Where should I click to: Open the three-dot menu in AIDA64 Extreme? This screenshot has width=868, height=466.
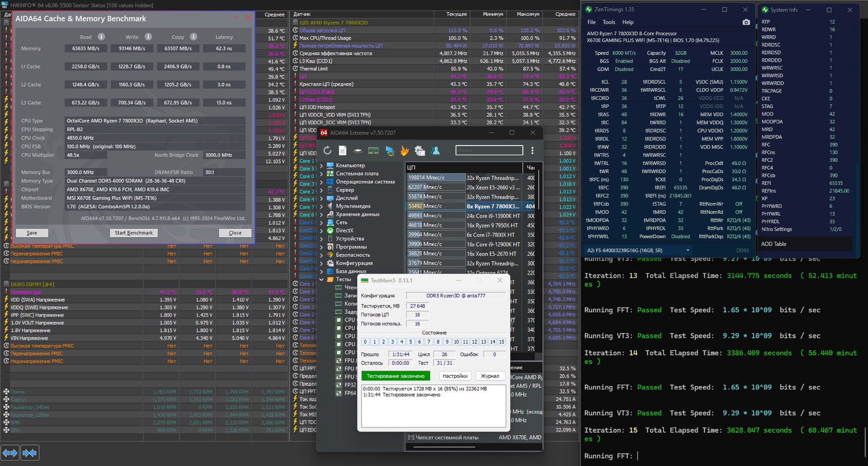pyautogui.click(x=532, y=151)
